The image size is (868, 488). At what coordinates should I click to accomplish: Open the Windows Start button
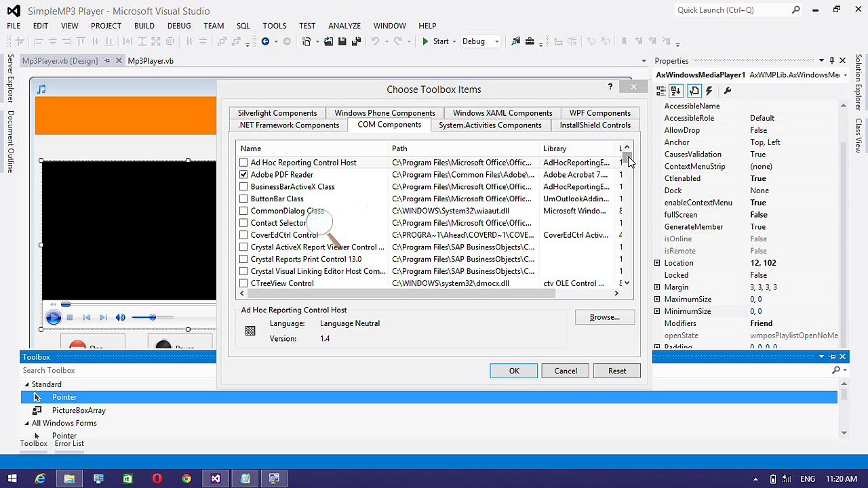pos(12,479)
